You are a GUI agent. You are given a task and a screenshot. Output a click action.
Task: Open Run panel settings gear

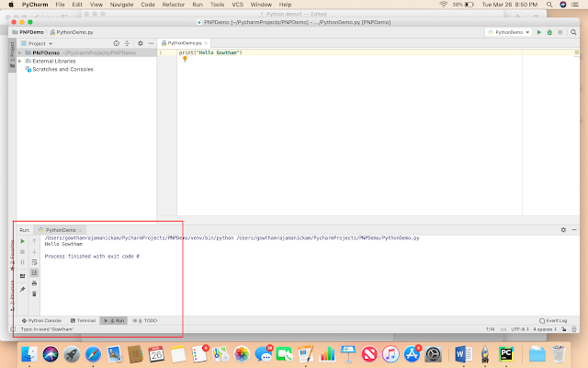click(x=563, y=229)
